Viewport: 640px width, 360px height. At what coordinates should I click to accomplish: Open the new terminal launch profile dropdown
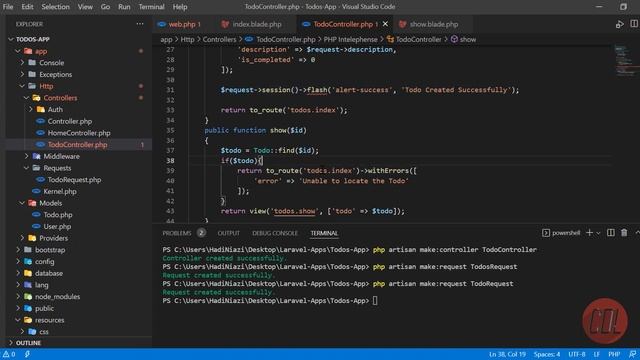tap(598, 233)
